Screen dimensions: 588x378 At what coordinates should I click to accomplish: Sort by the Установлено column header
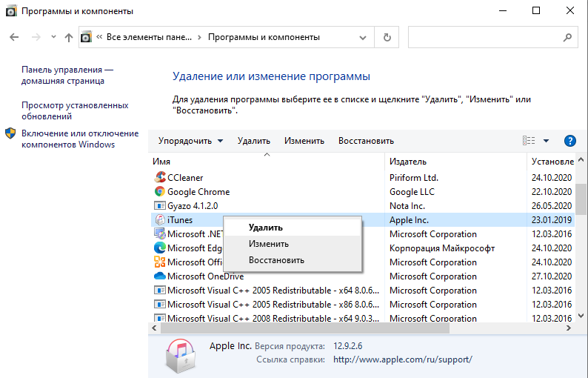coord(552,162)
